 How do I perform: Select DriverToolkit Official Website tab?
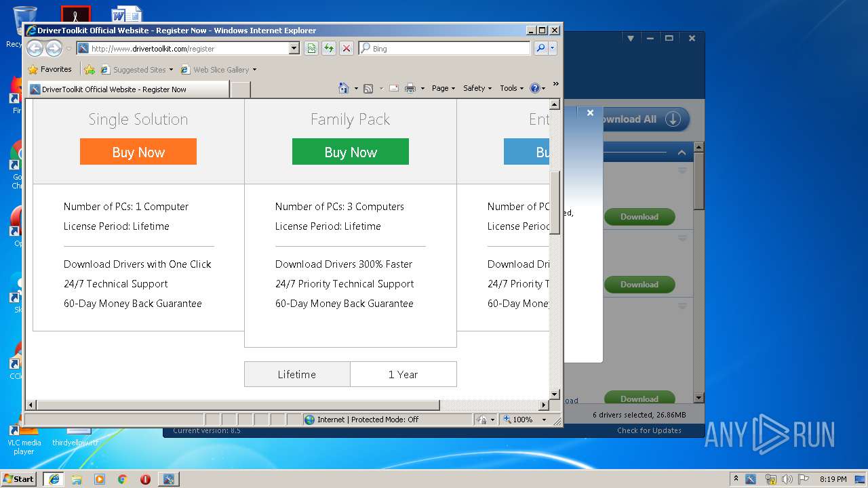pos(127,89)
